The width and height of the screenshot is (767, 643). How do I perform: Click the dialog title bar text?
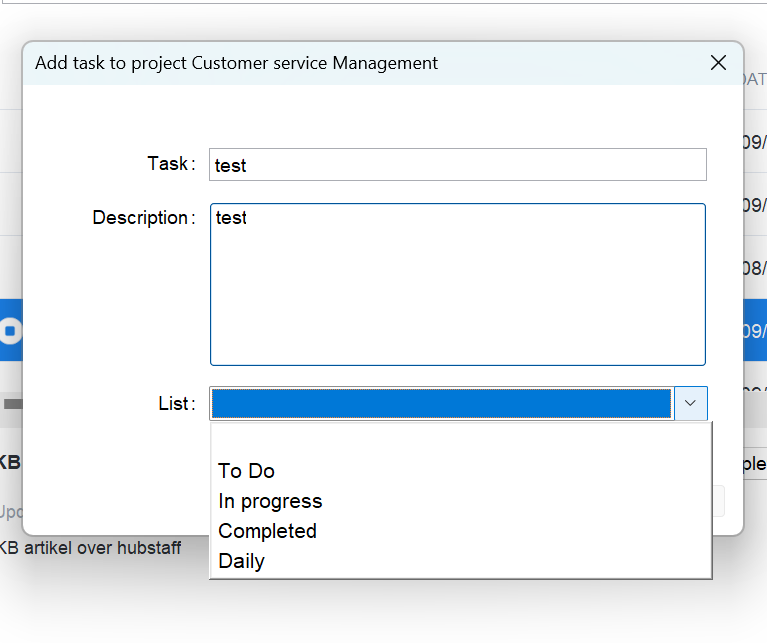236,63
